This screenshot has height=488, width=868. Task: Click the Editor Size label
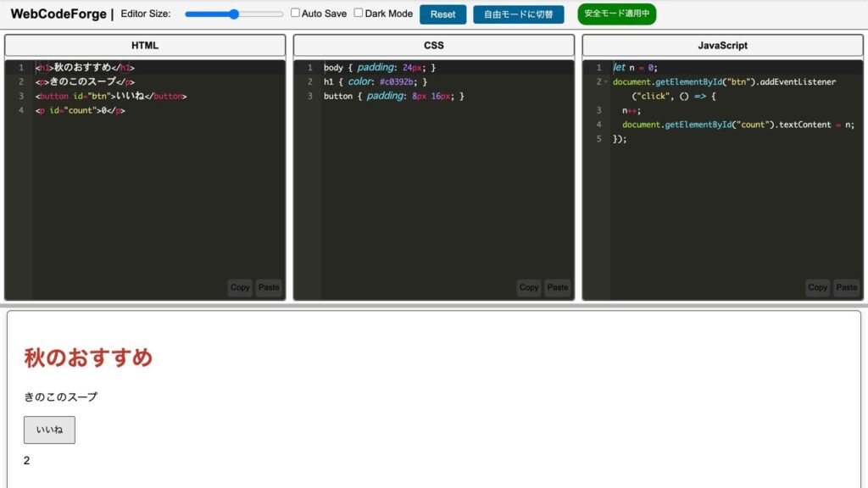146,14
